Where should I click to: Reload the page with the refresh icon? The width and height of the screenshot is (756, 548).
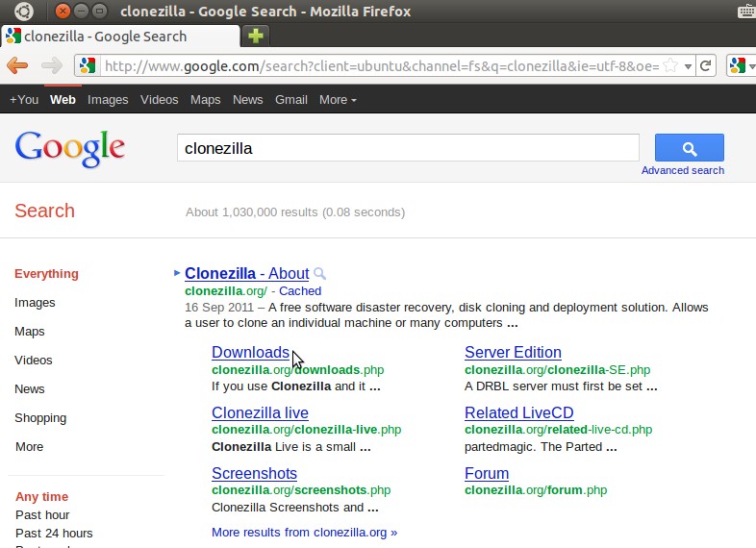(705, 65)
